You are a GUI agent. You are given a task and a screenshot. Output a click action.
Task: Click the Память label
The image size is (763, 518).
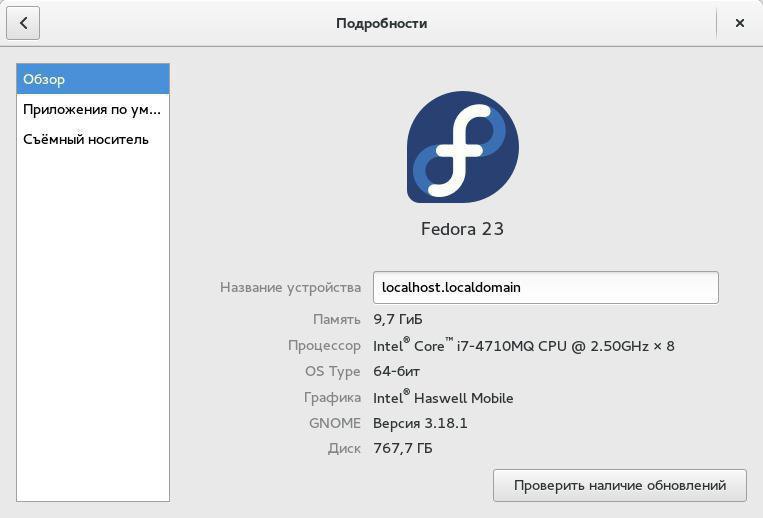coord(336,320)
